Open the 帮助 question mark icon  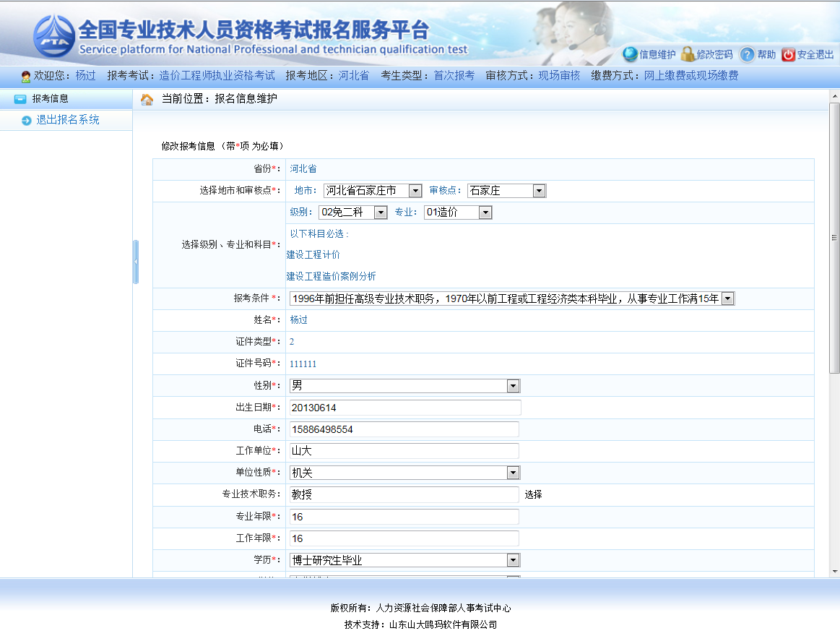click(x=748, y=54)
